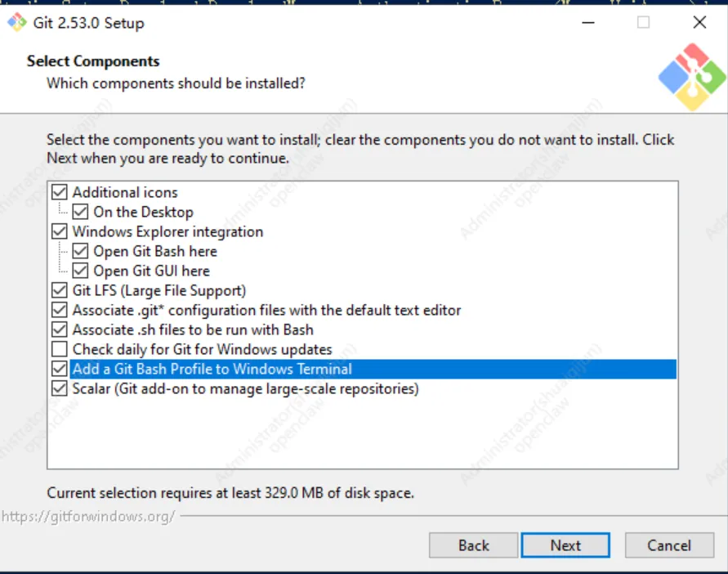The width and height of the screenshot is (728, 574).
Task: Uncheck the Additional icons checkbox
Action: (60, 192)
